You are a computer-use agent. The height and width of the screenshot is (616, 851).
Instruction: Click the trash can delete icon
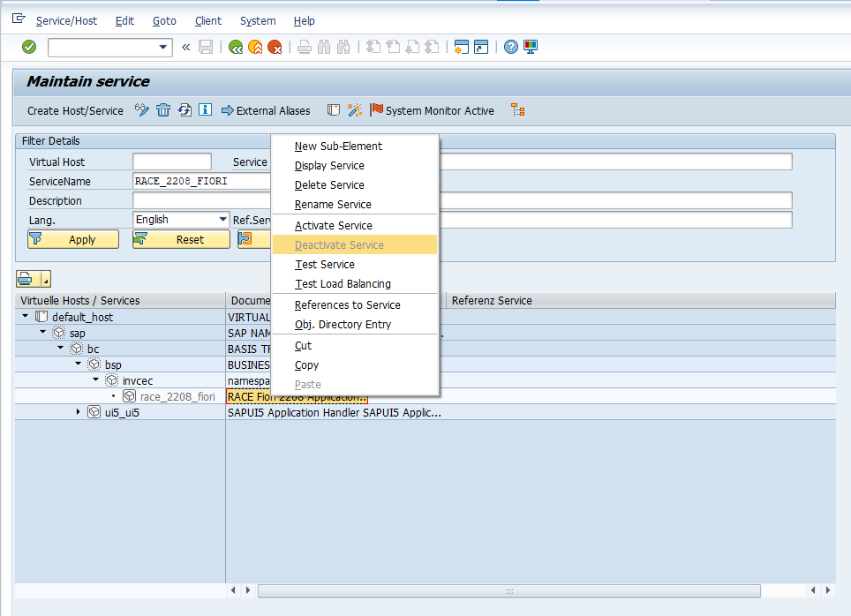tap(163, 110)
